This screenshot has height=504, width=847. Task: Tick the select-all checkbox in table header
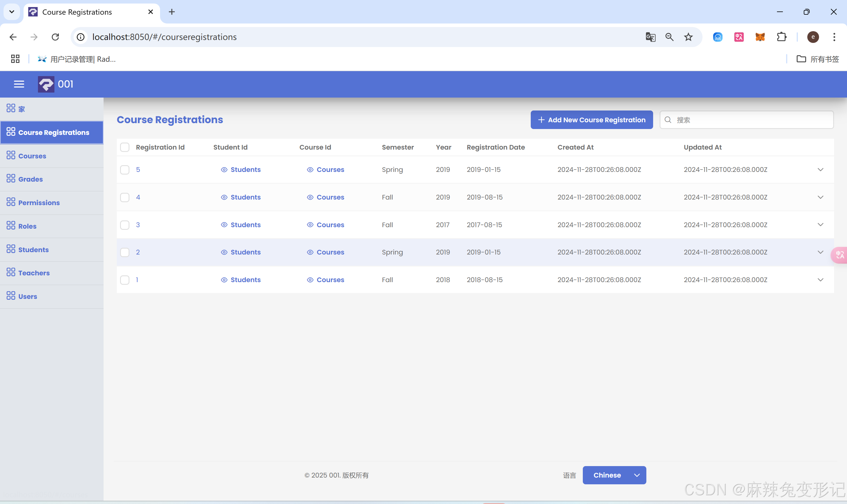click(125, 147)
